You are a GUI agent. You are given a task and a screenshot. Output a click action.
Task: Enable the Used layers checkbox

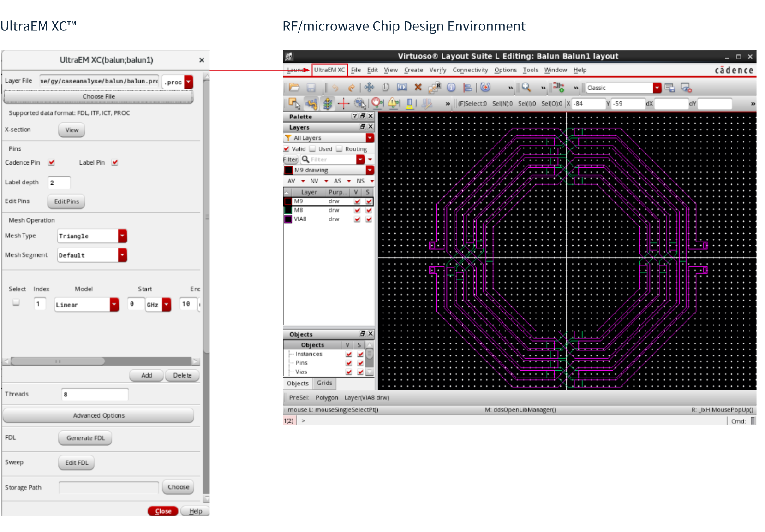click(313, 149)
